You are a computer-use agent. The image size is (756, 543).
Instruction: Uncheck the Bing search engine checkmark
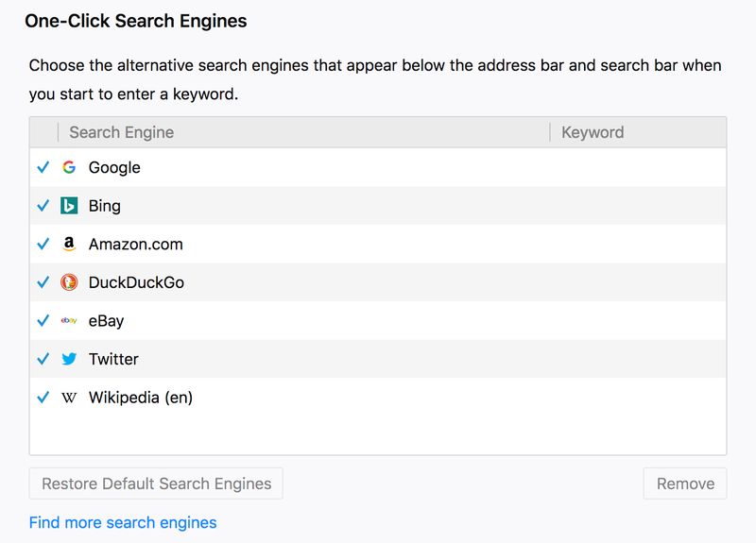coord(43,206)
